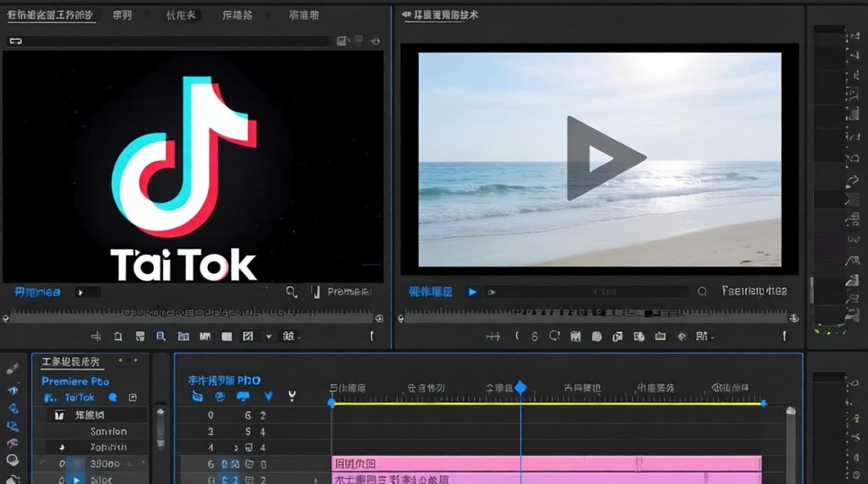Image resolution: width=868 pixels, height=484 pixels.
Task: Select the lower pink clip on the timeline
Action: click(546, 479)
